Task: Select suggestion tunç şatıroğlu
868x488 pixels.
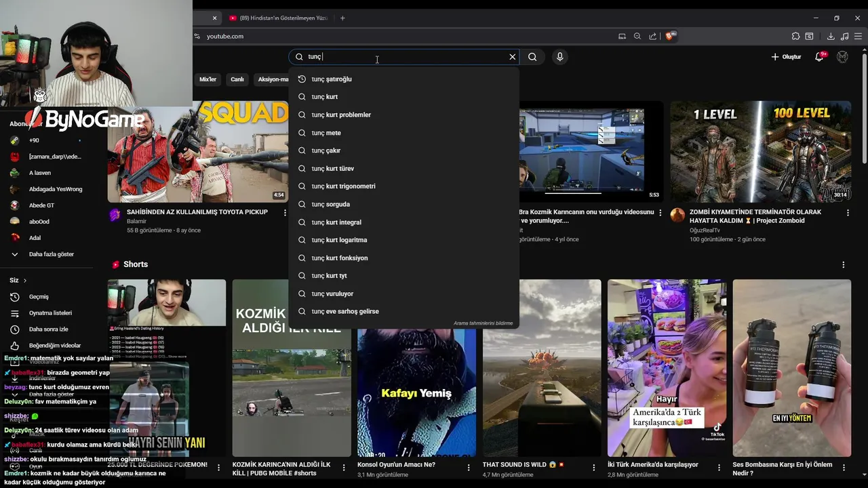Action: tap(403, 79)
